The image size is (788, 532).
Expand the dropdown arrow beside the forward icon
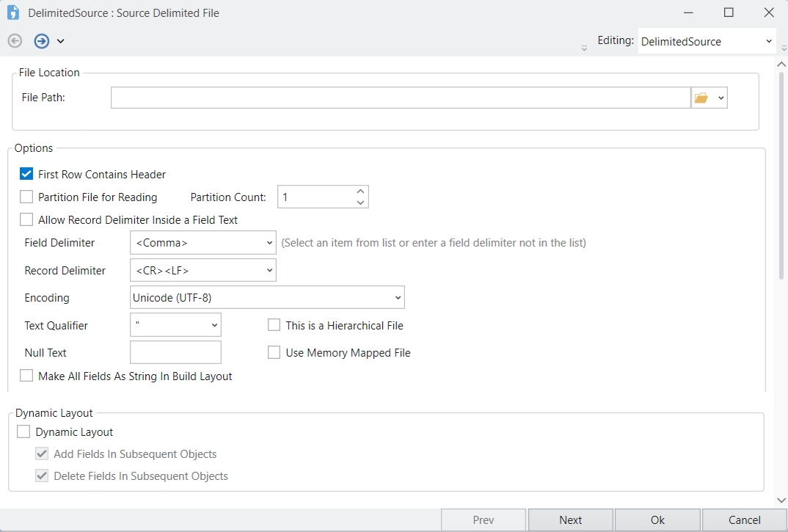[60, 41]
